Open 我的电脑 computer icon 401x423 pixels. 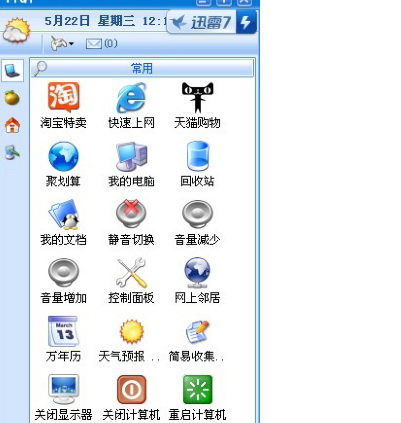[131, 156]
